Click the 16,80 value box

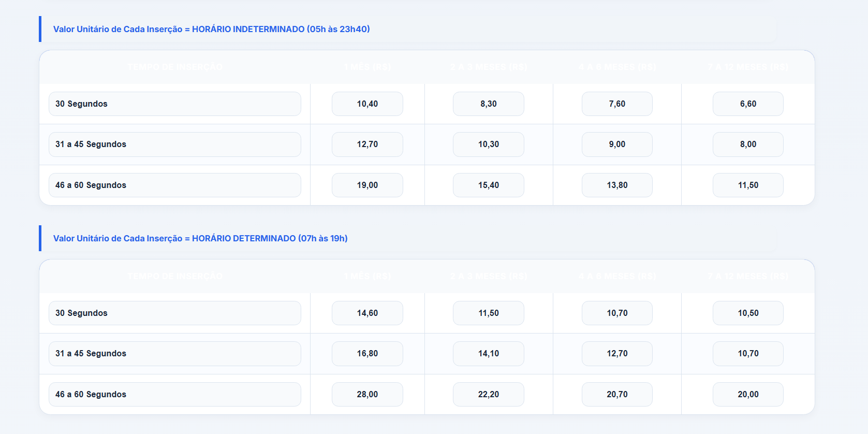tap(367, 354)
